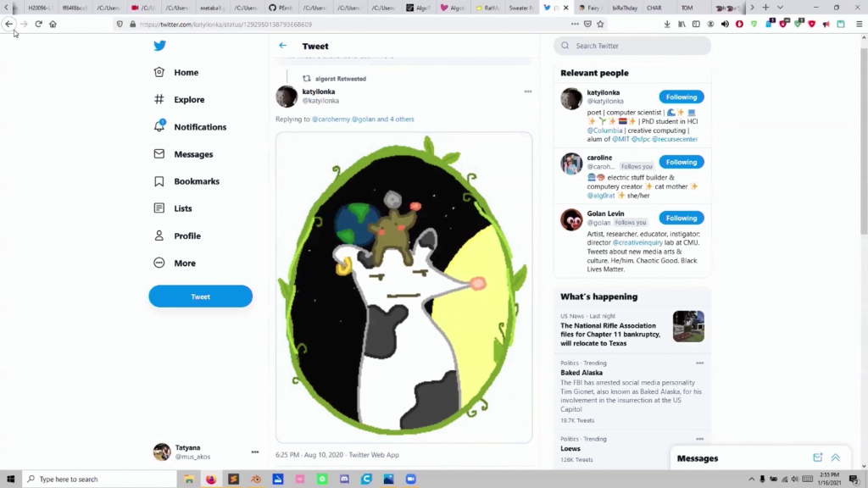Click the "and 4 others" link
The height and width of the screenshot is (488, 868).
(395, 119)
